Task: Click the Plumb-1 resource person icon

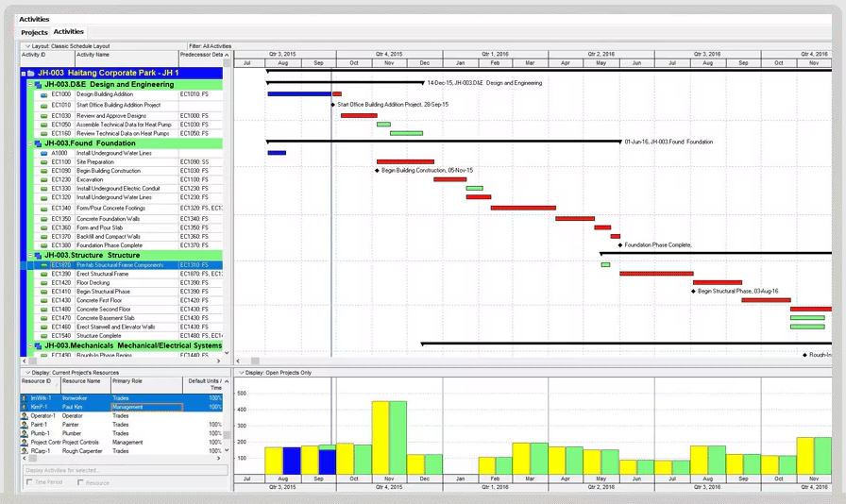Action: [25, 433]
